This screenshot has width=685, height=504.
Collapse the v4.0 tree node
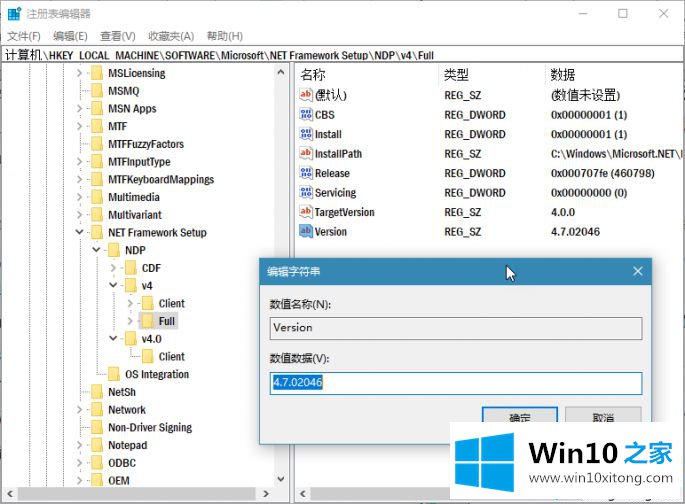point(113,339)
